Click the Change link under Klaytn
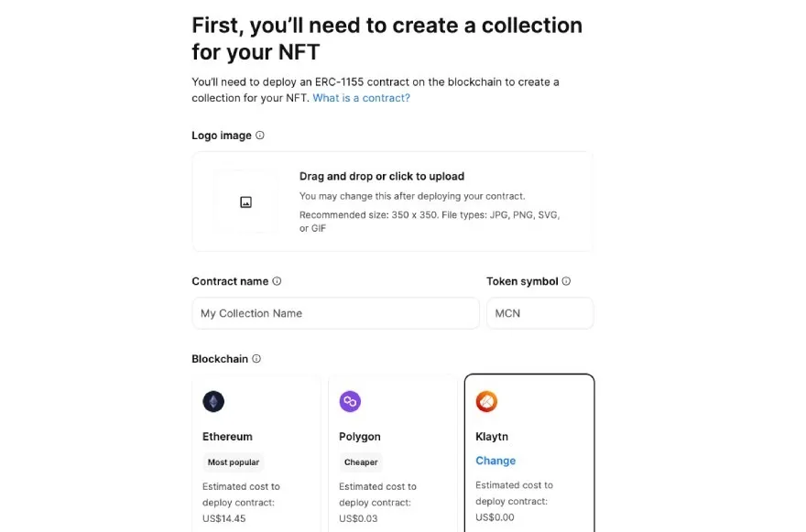The width and height of the screenshot is (806, 532). (x=496, y=461)
